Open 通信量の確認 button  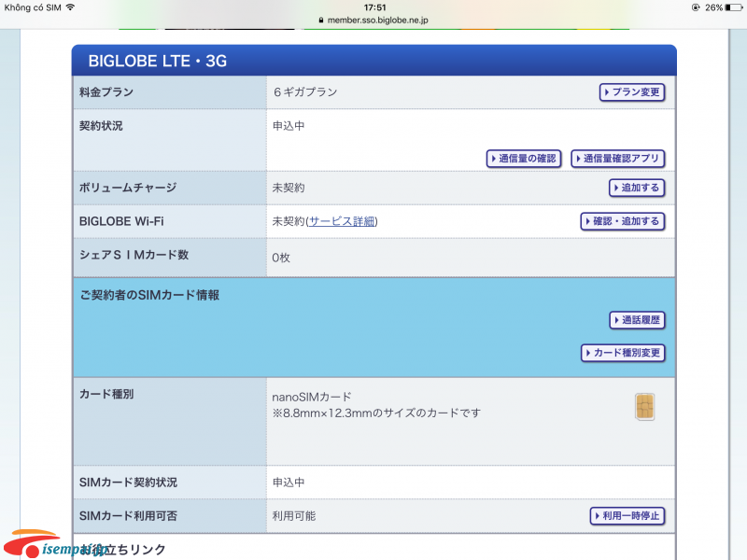(x=524, y=159)
